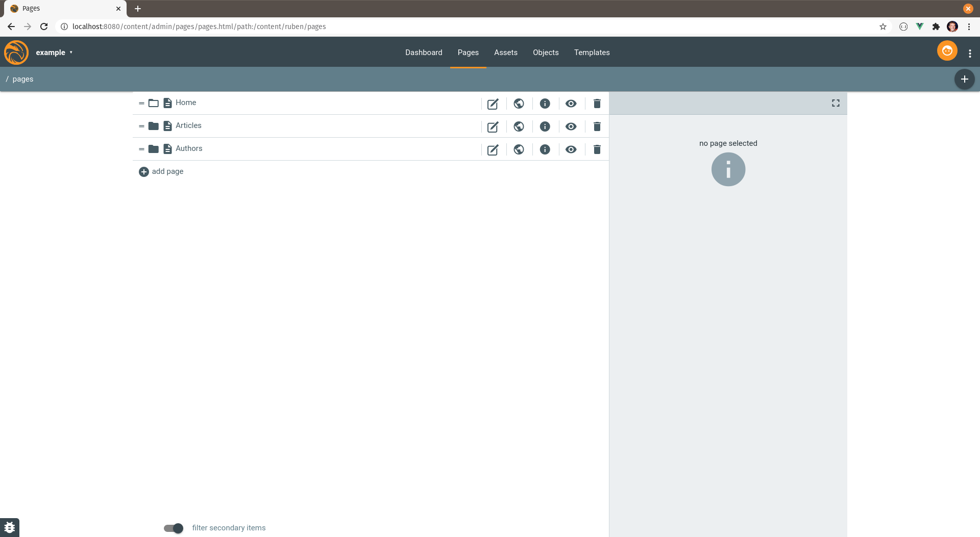Click the edit icon for Home page
Image resolution: width=980 pixels, height=537 pixels.
click(493, 104)
